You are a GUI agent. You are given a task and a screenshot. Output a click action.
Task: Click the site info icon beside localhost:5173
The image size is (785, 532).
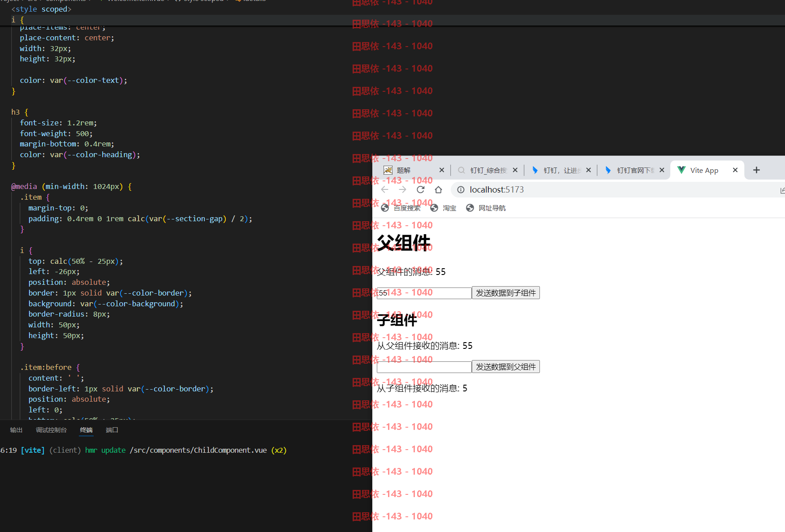pyautogui.click(x=461, y=190)
